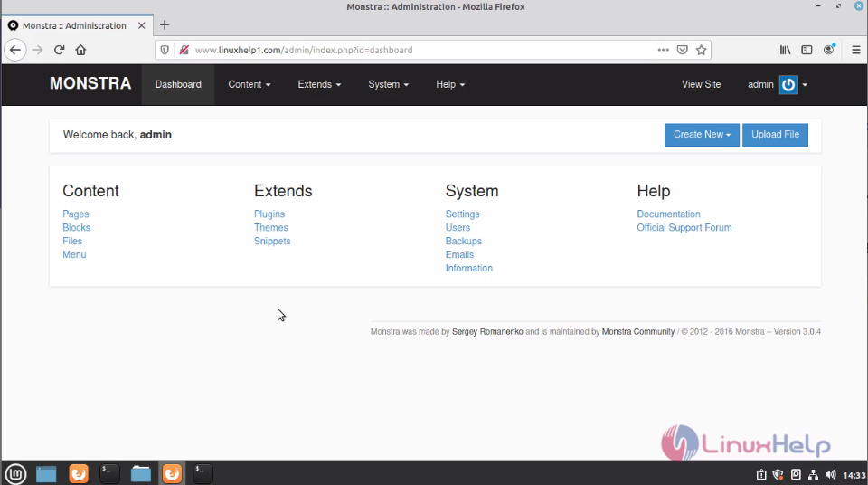Open file manager folder icon in taskbar
868x485 pixels.
(141, 474)
